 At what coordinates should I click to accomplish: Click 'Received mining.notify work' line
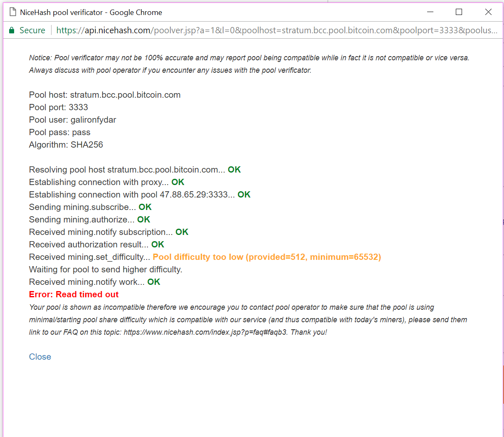[95, 282]
